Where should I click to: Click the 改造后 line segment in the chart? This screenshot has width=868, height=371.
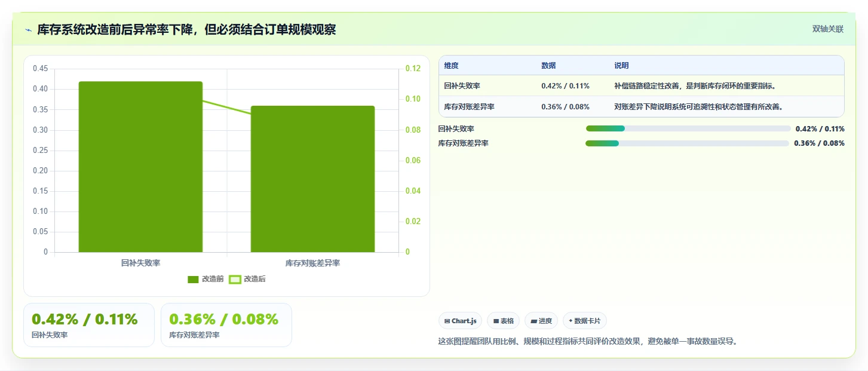pos(227,107)
